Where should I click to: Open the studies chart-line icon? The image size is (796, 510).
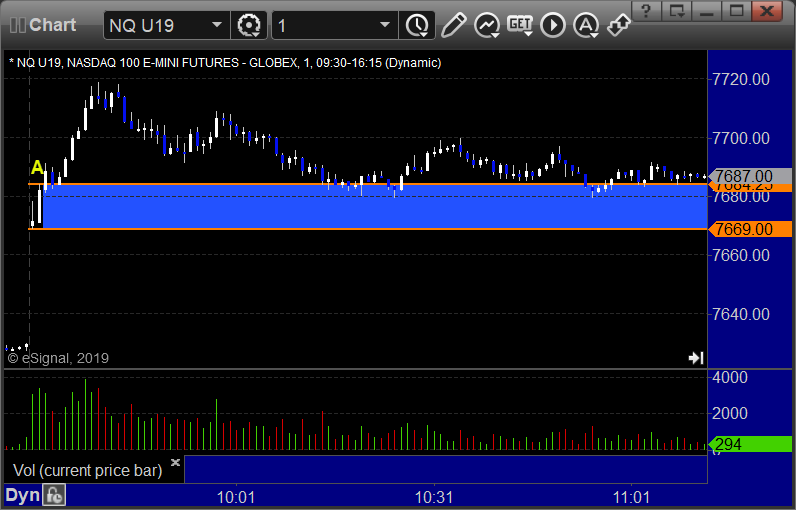coord(487,25)
